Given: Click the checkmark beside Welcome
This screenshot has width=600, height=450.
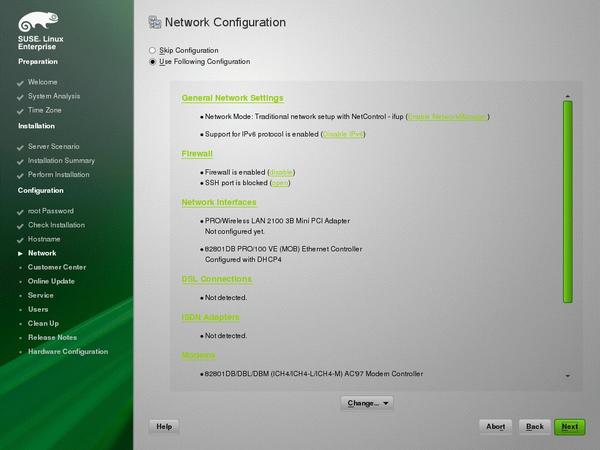Looking at the screenshot, I should coord(20,83).
